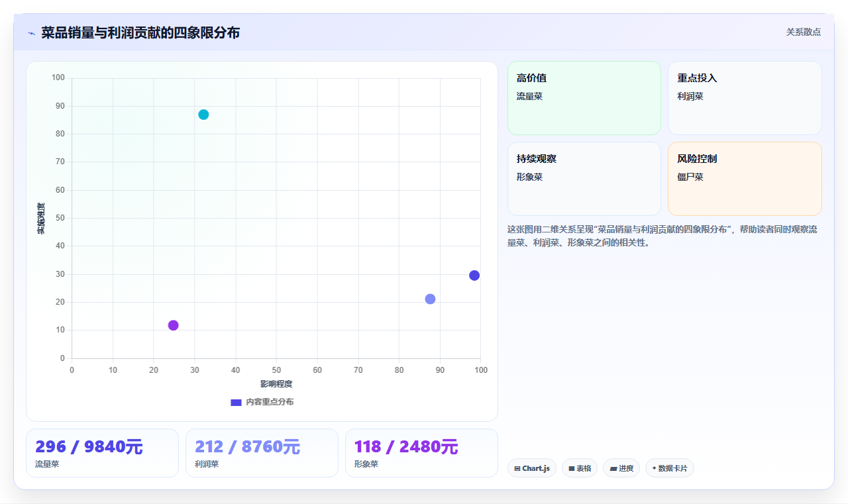Screen dimensions: 848x504
Task: Click the 利润菜 212 / 8760元 stat card
Action: click(262, 453)
